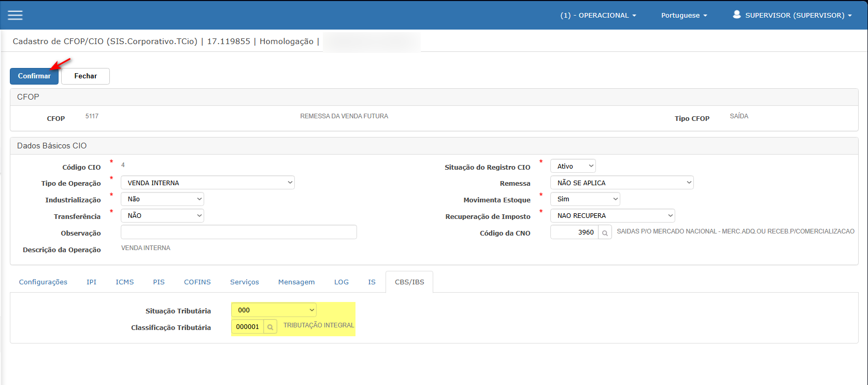Screen dimensions: 868x385
Task: Select the COFINS tab
Action: [x=197, y=282]
